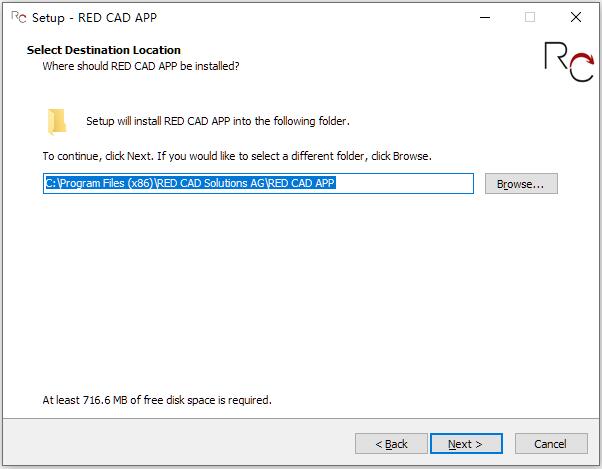Proceed with the Next > button
The height and width of the screenshot is (469, 602).
tap(466, 444)
